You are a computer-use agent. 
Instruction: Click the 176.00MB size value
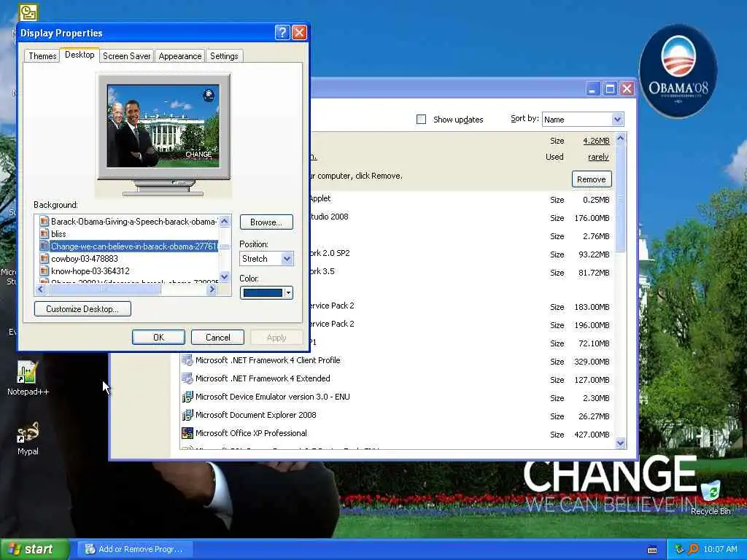point(592,217)
